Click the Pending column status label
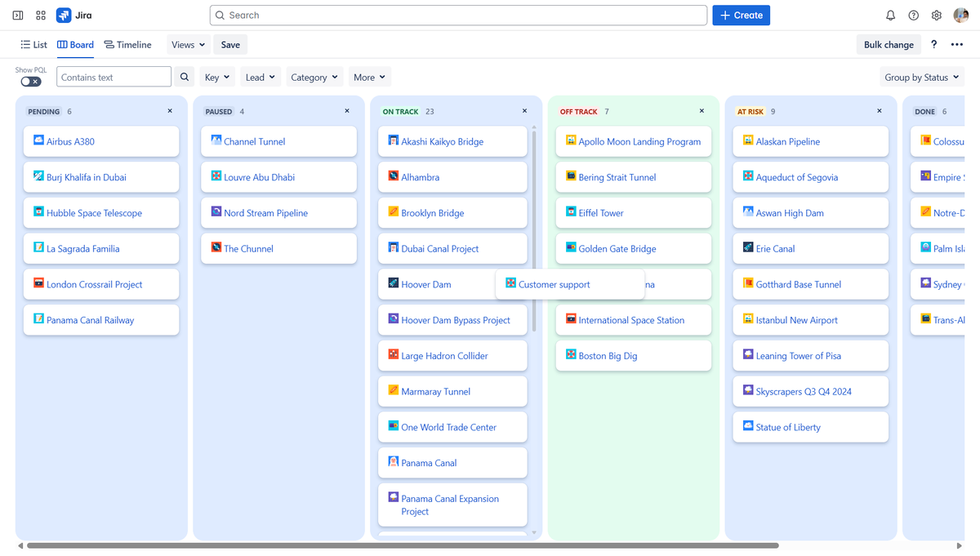980x556 pixels. (43, 111)
